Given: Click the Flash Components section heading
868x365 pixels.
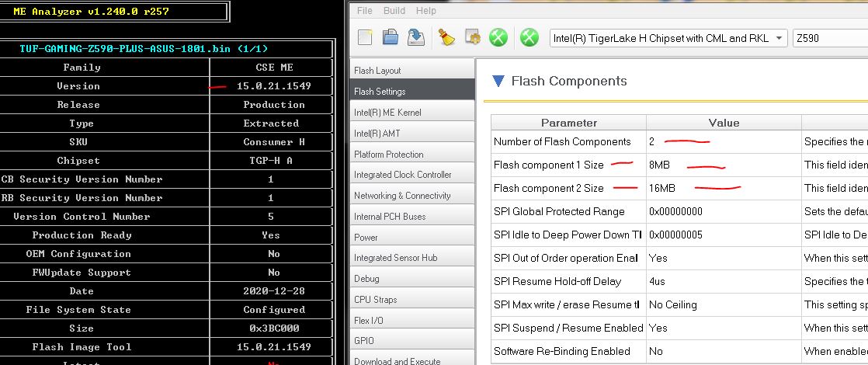Looking at the screenshot, I should pyautogui.click(x=569, y=82).
